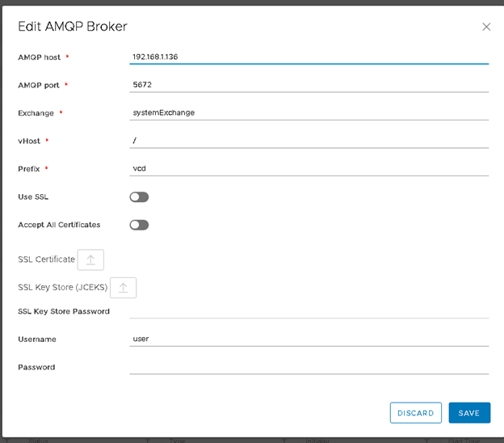The image size is (504, 443).
Task: Click the SSL Key Store (JCEKS) label
Action: (x=63, y=287)
